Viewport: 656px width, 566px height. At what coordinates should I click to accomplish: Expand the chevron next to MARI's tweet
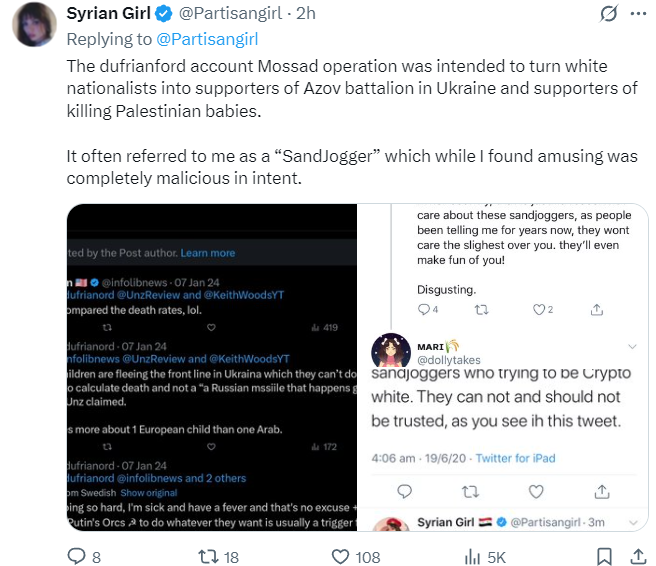point(631,346)
